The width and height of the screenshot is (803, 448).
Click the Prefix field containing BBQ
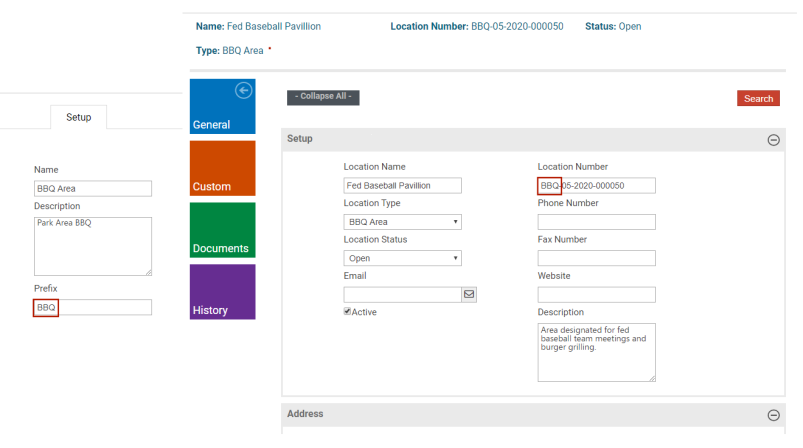click(92, 308)
